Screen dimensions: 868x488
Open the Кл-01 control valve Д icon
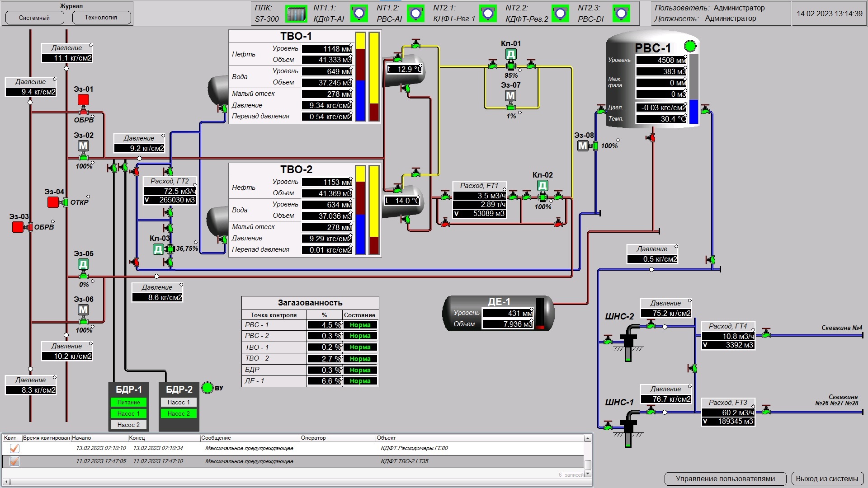tap(510, 54)
